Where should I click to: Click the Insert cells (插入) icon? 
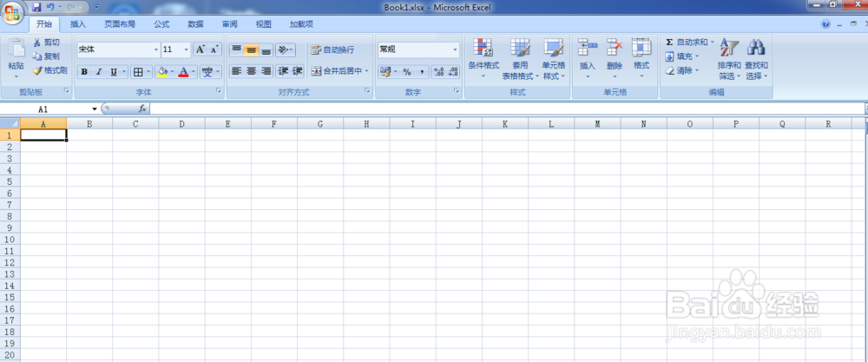point(588,48)
